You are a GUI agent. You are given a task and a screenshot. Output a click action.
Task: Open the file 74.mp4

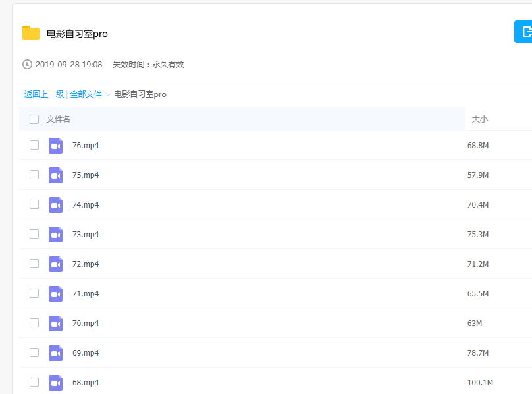[86, 205]
